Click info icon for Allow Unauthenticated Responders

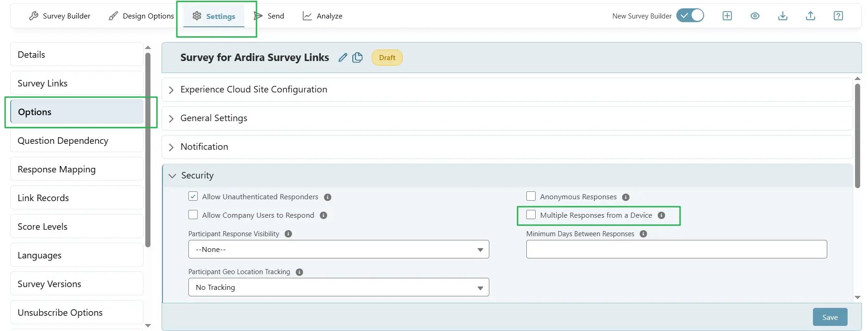[327, 197]
